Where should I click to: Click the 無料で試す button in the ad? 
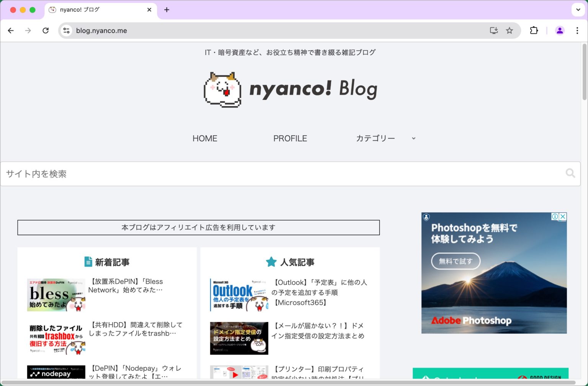456,261
